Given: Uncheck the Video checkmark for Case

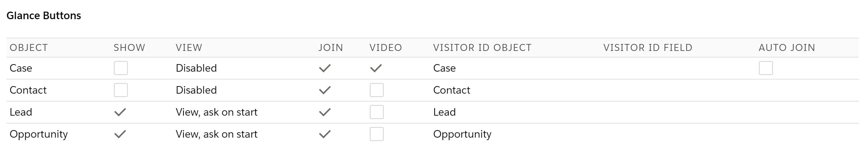Looking at the screenshot, I should (x=376, y=68).
